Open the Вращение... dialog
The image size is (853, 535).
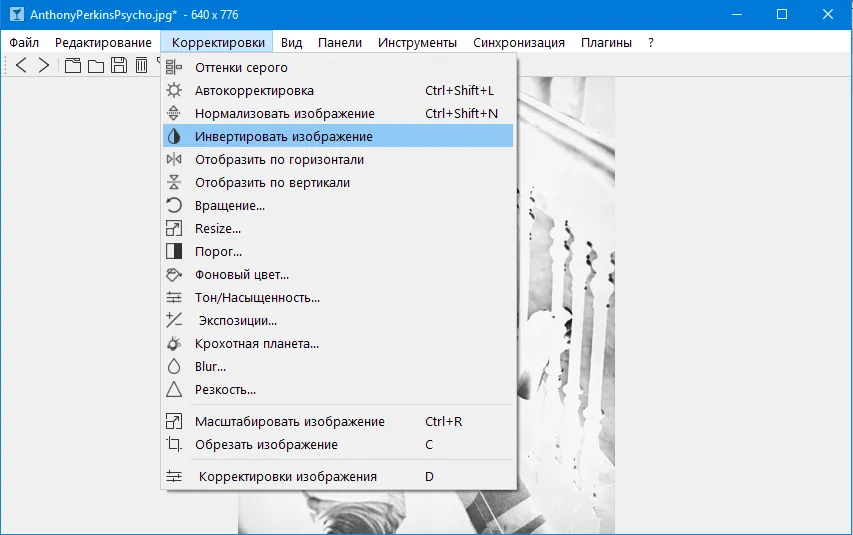[338, 205]
